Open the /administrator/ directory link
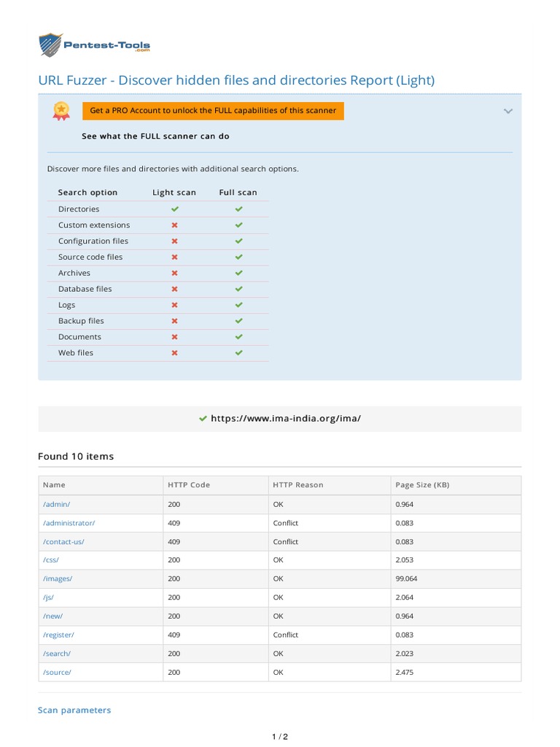This screenshot has width=560, height=747. click(69, 523)
